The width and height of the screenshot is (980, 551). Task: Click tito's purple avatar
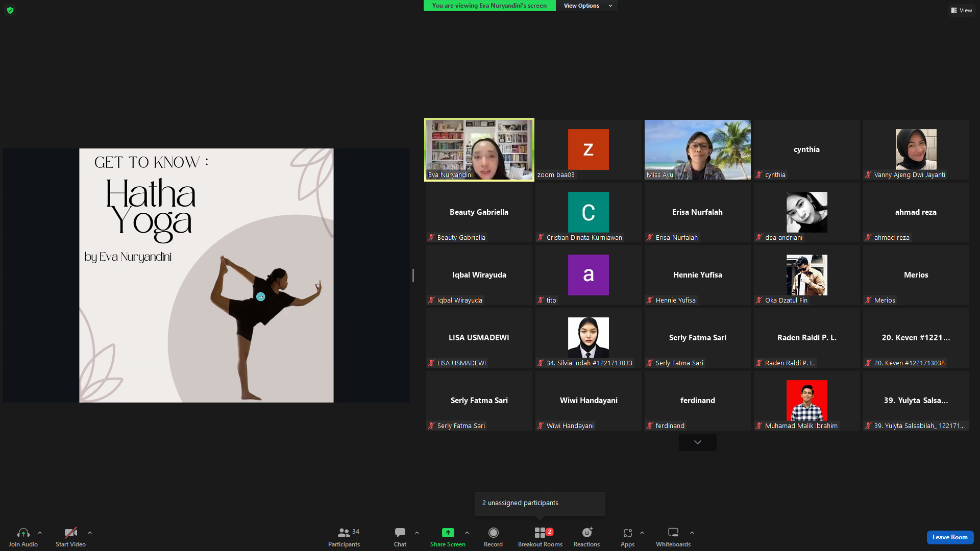point(589,275)
